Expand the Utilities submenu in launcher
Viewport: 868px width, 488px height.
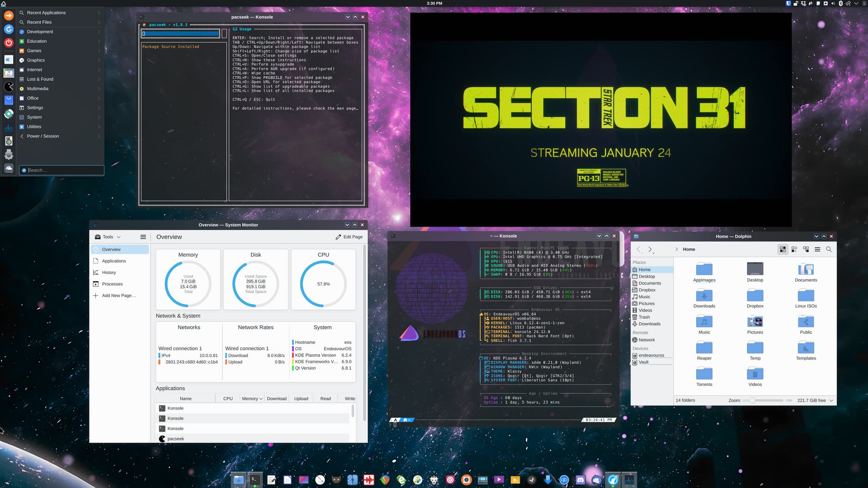[60, 127]
